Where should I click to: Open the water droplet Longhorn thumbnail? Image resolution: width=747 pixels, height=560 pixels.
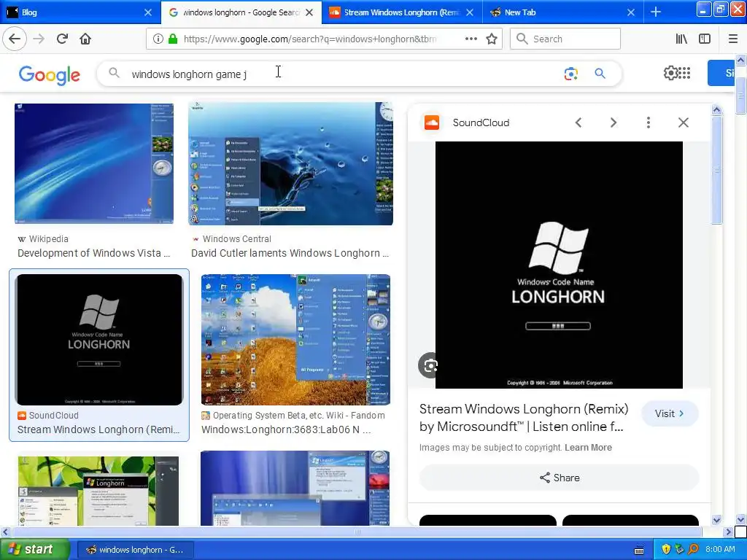click(x=290, y=163)
